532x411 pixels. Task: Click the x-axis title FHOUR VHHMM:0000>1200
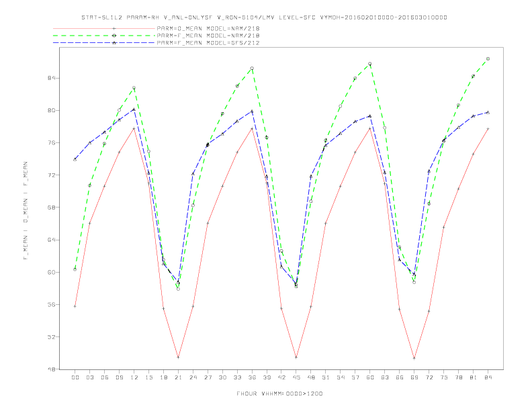click(279, 394)
